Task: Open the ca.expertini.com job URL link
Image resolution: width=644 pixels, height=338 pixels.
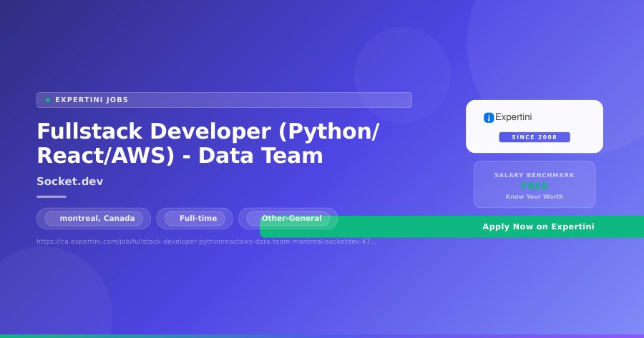Action: coord(206,242)
